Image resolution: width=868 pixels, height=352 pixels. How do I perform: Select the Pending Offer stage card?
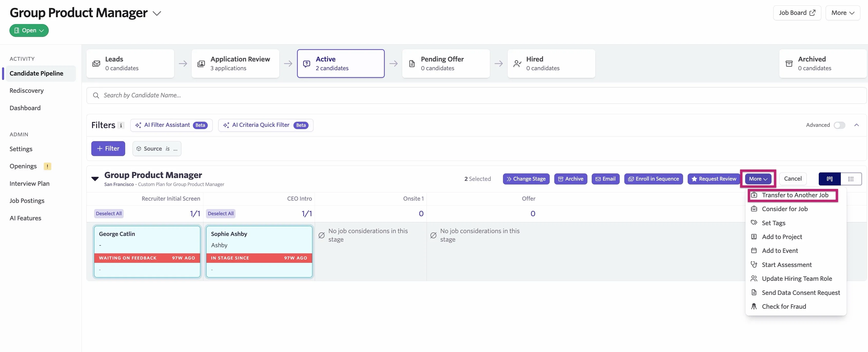click(x=446, y=64)
